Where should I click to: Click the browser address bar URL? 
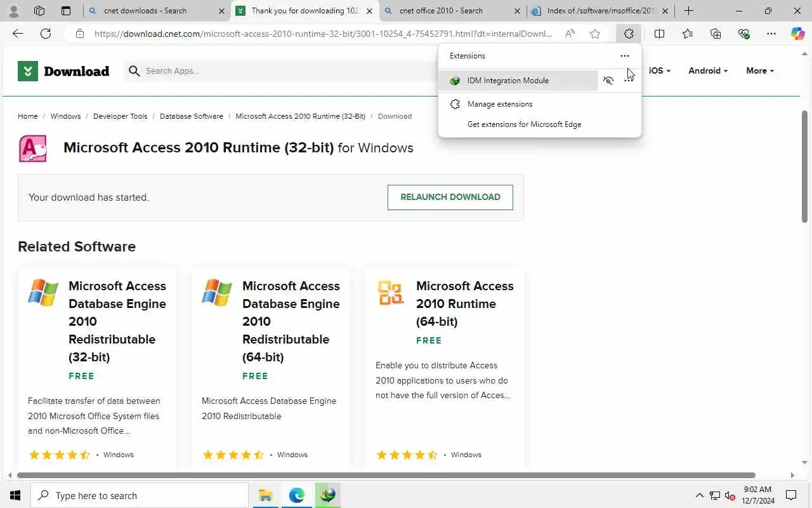click(324, 34)
